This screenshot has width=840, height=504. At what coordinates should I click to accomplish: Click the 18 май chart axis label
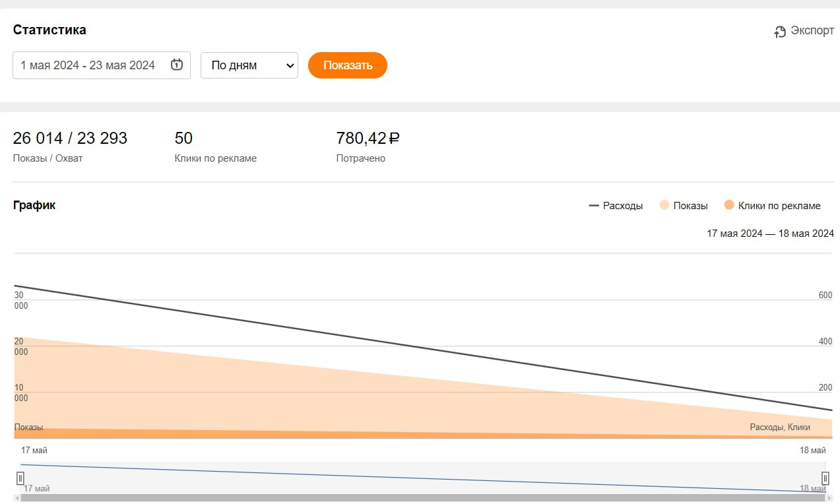812,451
